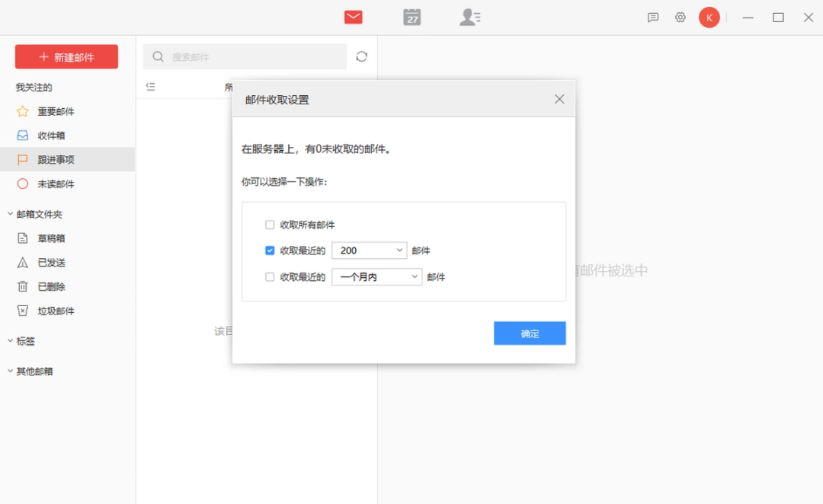
Task: Click the search magnifier icon
Action: 158,56
